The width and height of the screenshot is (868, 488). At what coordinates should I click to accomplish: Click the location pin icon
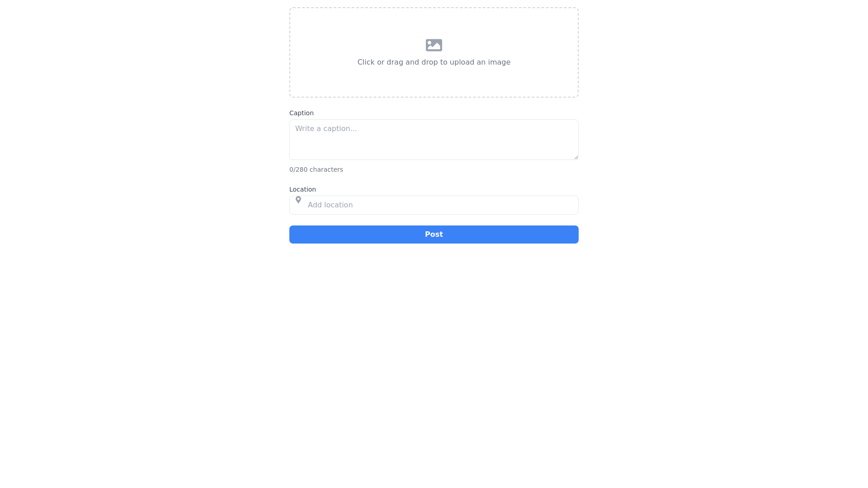(x=298, y=200)
